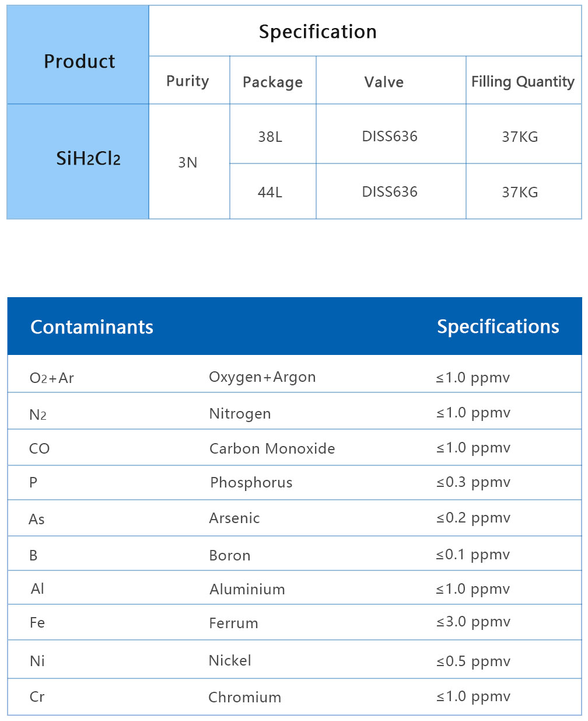Click the Boron ≤0.1 ppmv value

pos(473,554)
